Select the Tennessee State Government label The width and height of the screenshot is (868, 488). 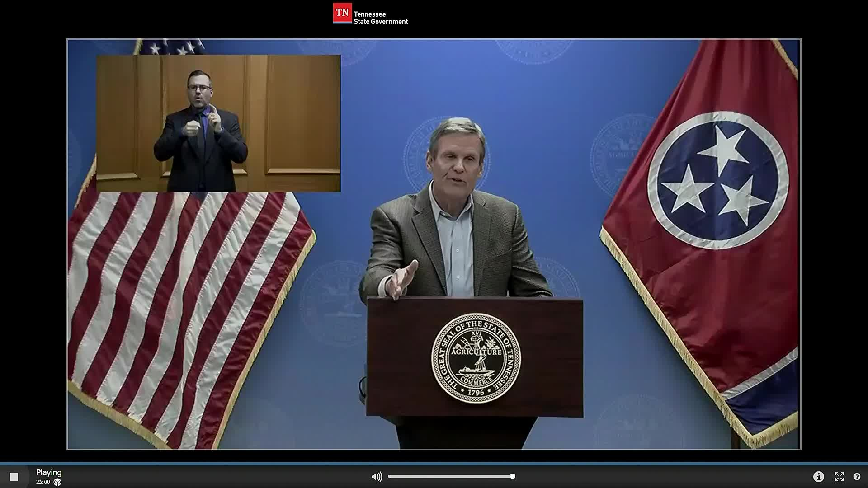click(x=380, y=17)
